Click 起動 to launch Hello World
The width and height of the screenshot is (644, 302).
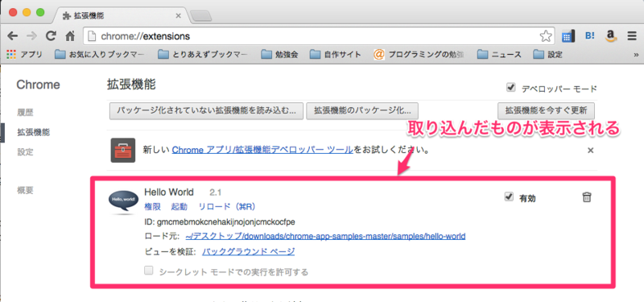click(x=179, y=206)
